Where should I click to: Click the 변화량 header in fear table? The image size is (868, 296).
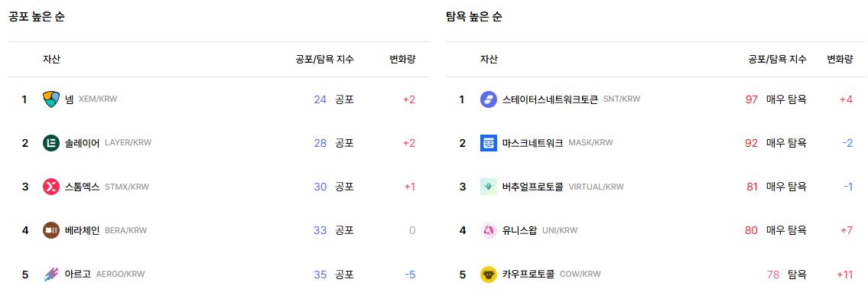click(x=402, y=59)
